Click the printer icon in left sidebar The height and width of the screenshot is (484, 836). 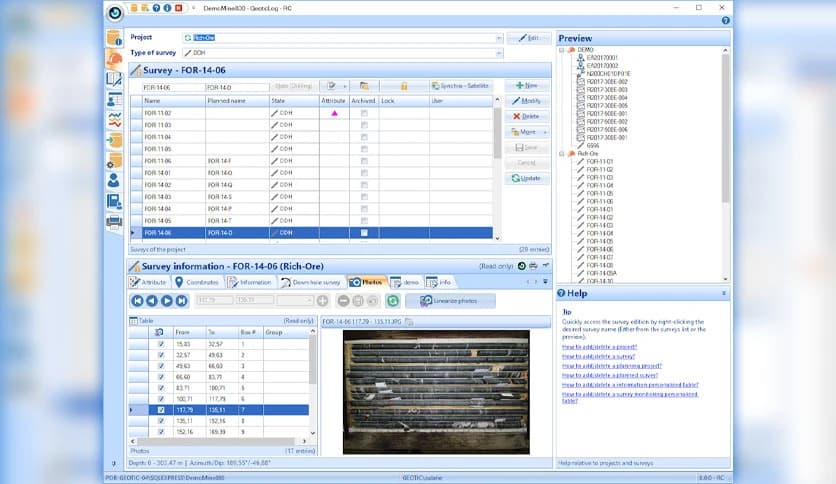click(x=114, y=222)
